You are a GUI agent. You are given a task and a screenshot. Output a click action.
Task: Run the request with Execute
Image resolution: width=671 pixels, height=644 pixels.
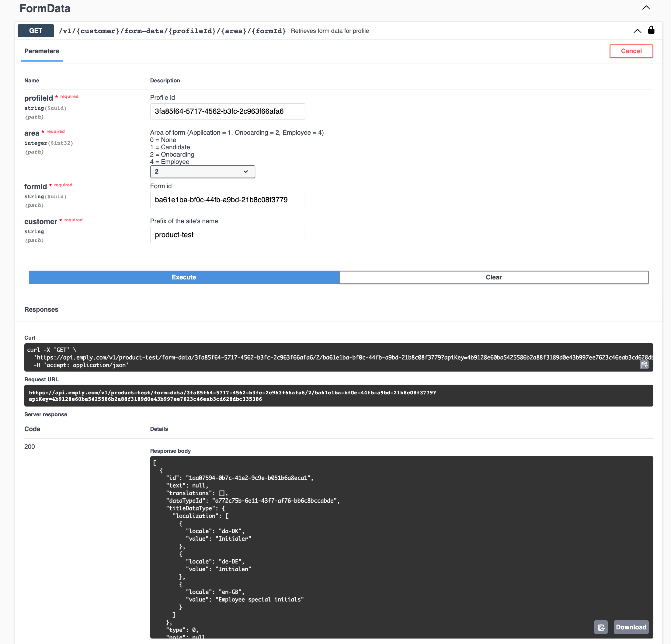(184, 277)
